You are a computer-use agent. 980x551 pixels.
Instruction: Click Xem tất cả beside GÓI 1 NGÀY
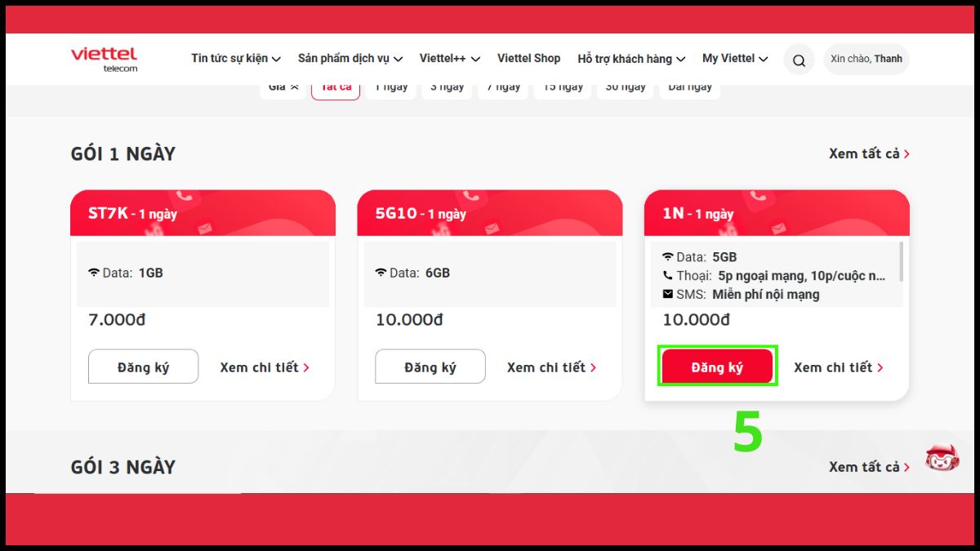(869, 153)
